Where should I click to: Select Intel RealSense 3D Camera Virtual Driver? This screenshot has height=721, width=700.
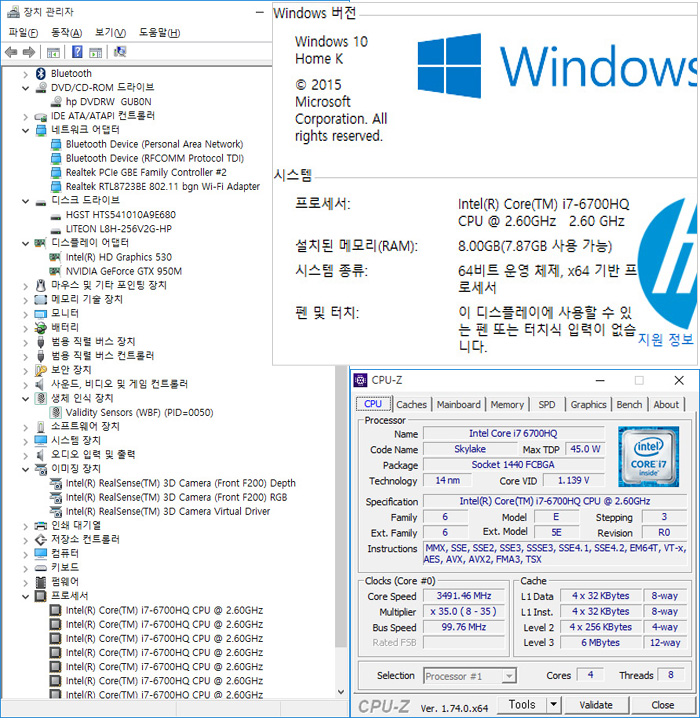click(168, 511)
